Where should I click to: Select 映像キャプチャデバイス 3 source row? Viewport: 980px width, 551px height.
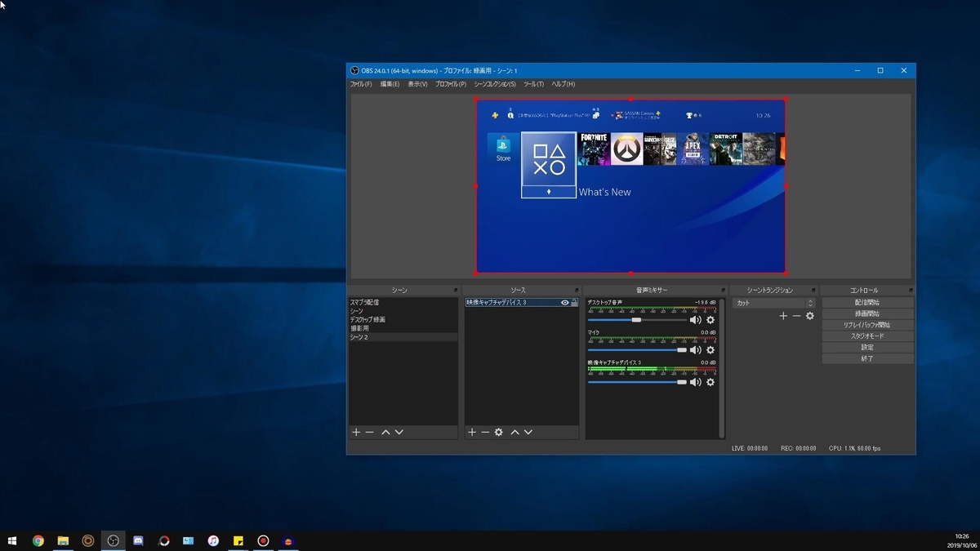(522, 303)
